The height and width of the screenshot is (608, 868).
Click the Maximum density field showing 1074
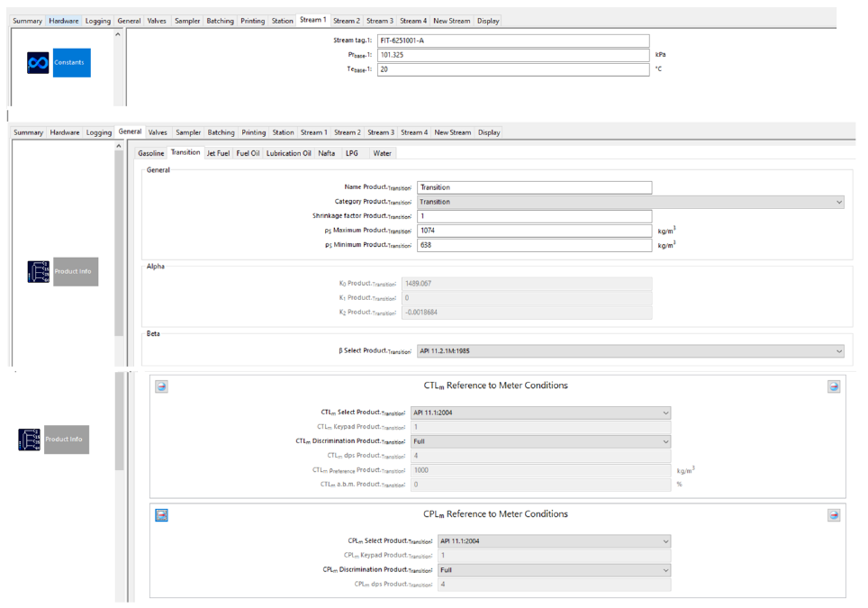(534, 231)
